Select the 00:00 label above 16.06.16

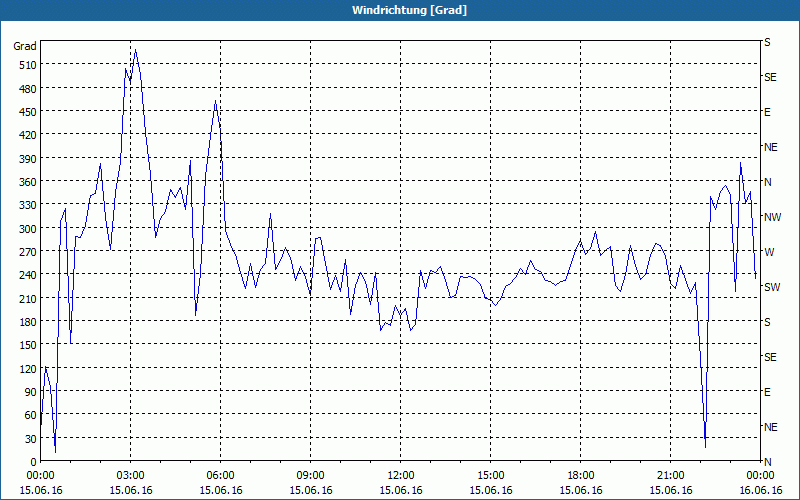(761, 476)
